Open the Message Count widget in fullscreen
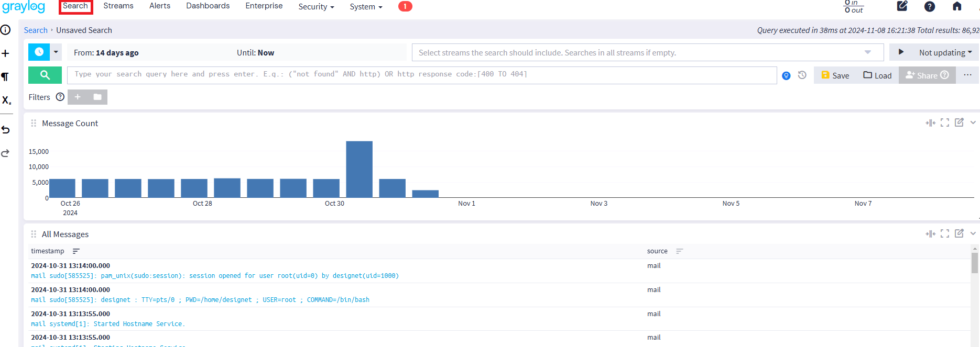The width and height of the screenshot is (980, 347). (x=944, y=122)
